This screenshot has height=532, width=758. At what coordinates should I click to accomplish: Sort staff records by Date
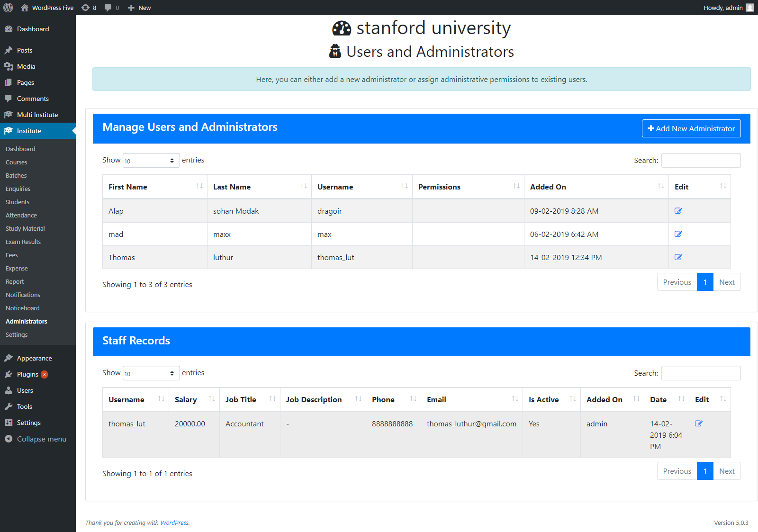click(x=667, y=399)
